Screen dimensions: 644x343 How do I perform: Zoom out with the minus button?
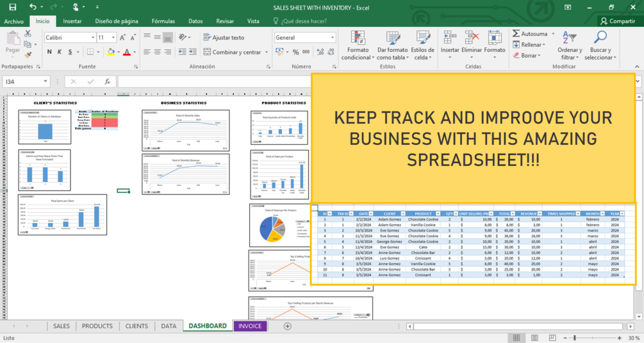(x=565, y=338)
